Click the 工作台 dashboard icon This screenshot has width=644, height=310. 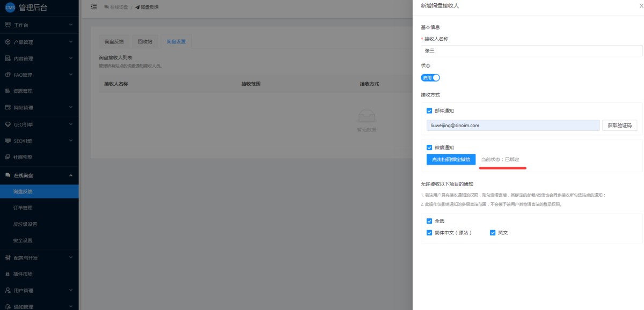8,25
